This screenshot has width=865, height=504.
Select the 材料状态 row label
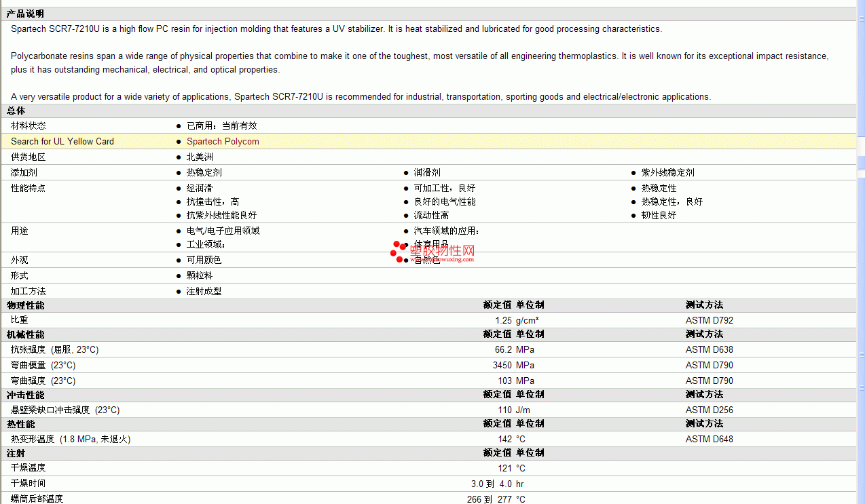[29, 125]
